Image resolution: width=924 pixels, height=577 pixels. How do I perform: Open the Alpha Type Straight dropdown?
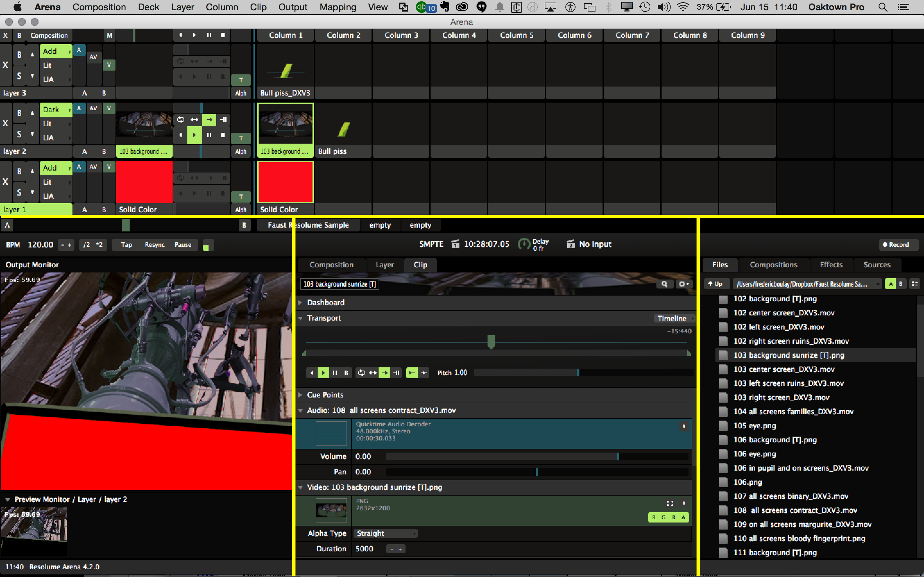(x=385, y=533)
